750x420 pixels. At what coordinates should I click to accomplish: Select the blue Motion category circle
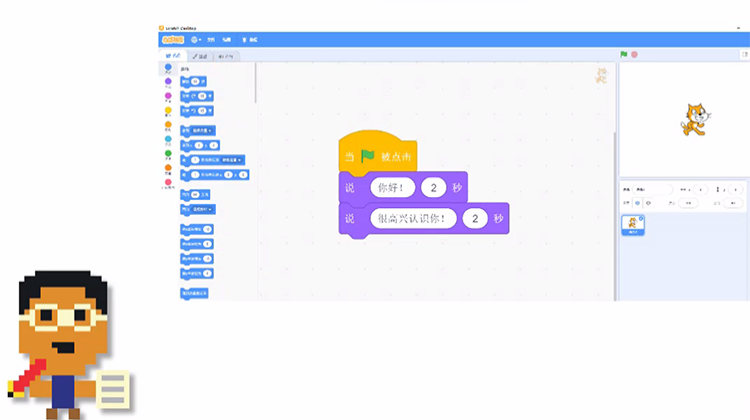pyautogui.click(x=168, y=69)
